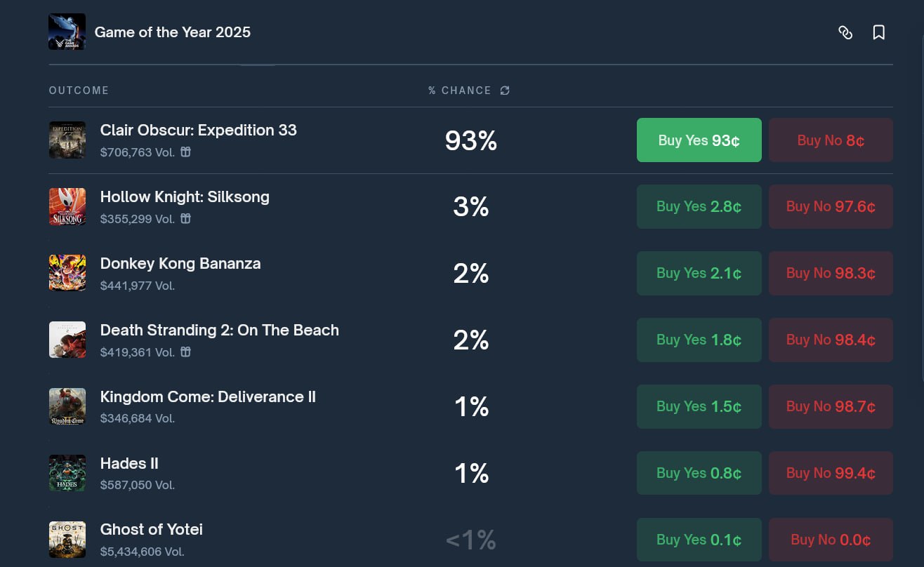
Task: Click the Ghost of Yotei cover thumbnail
Action: pyautogui.click(x=67, y=540)
